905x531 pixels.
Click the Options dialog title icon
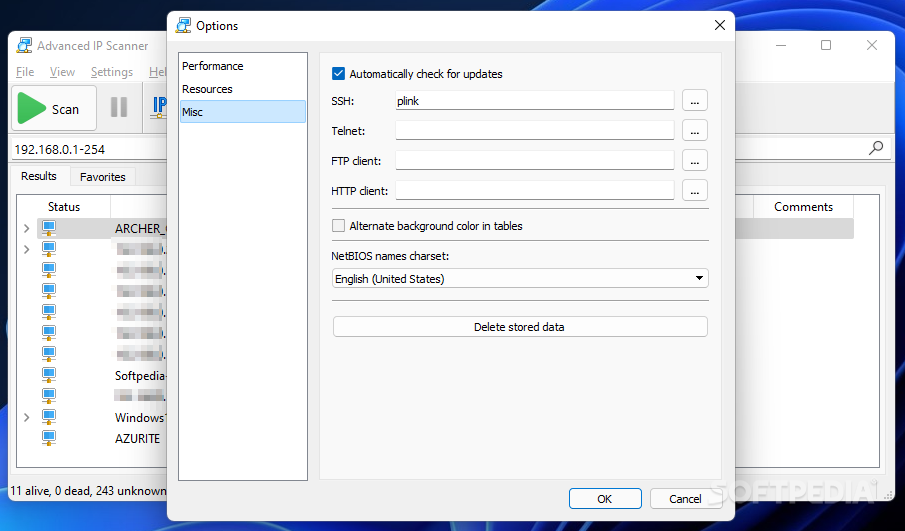click(x=184, y=25)
